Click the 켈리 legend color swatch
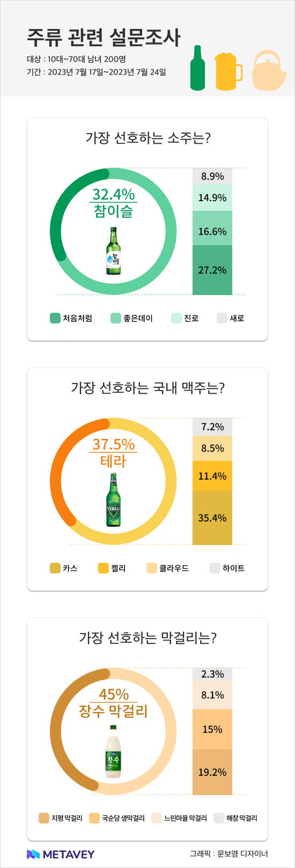 tap(104, 568)
